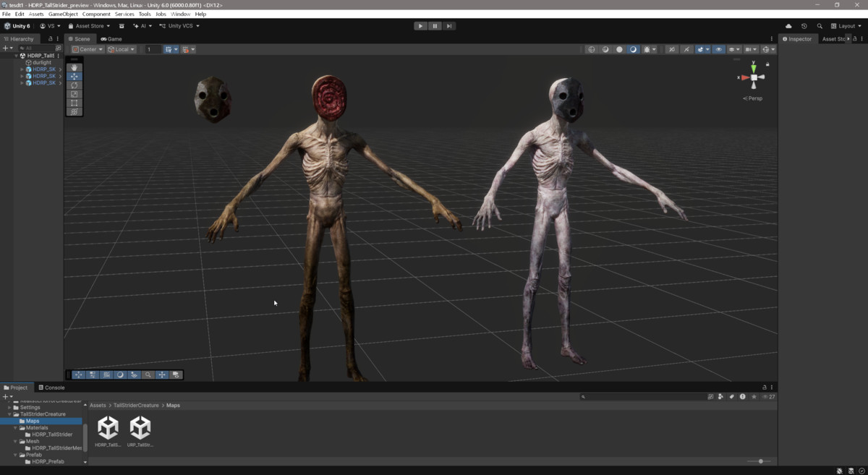Viewport: 868px width, 475px height.
Task: Open the package manager box icon
Action: pyautogui.click(x=122, y=26)
